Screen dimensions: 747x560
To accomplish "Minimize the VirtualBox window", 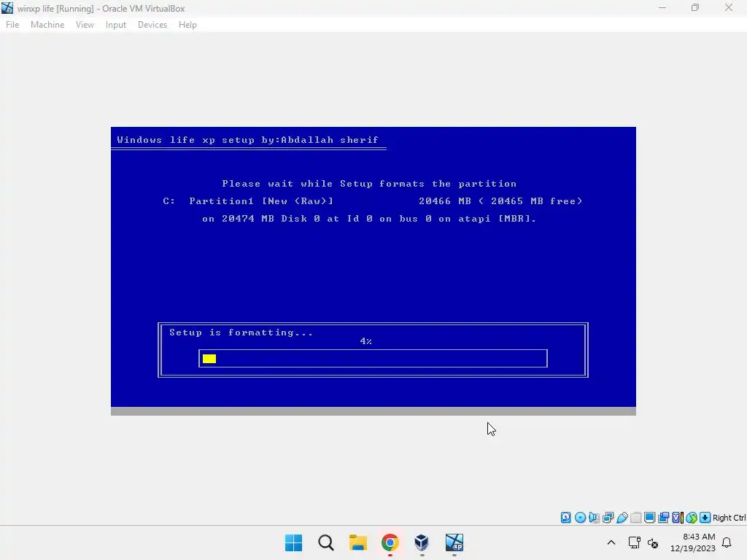I will (x=662, y=8).
